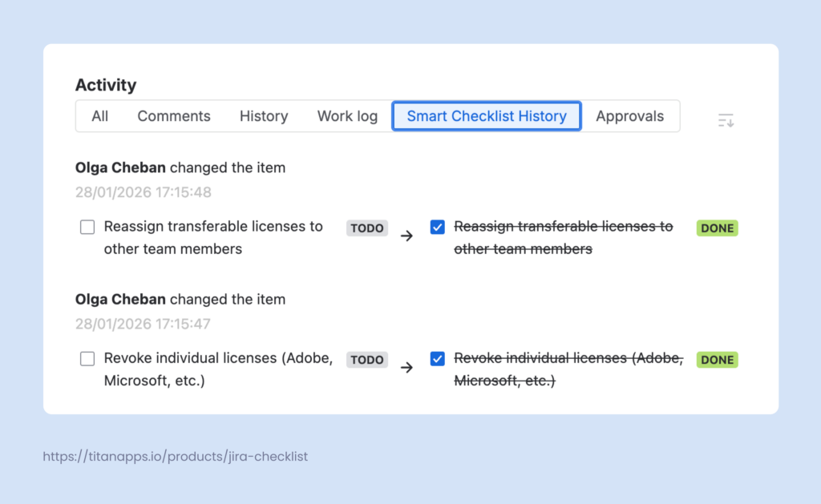Viewport: 821px width, 504px height.
Task: Select the Work log tab
Action: click(x=347, y=115)
